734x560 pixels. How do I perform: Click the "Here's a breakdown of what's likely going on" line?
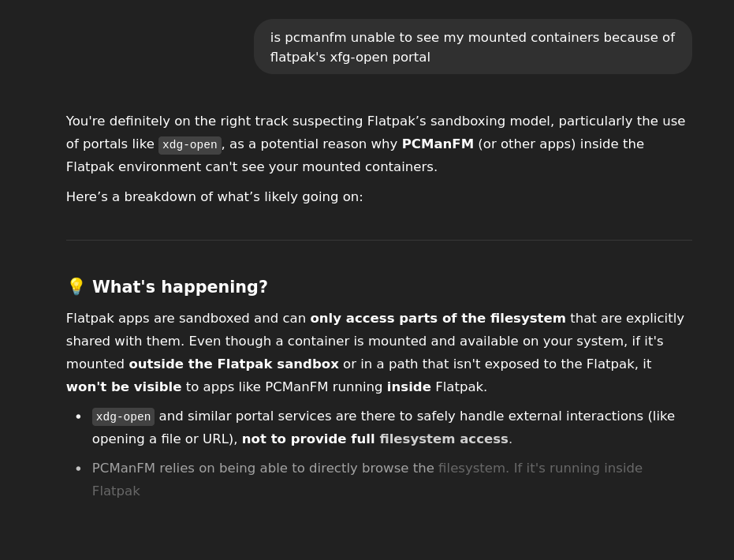[214, 197]
